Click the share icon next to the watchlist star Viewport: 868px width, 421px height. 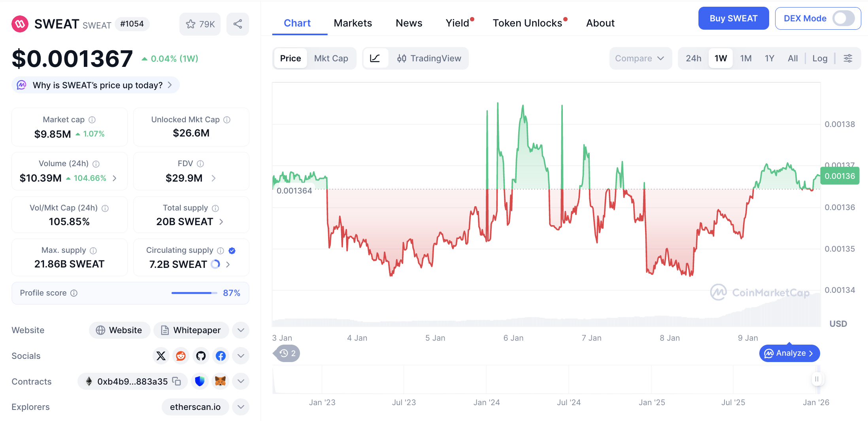click(238, 24)
